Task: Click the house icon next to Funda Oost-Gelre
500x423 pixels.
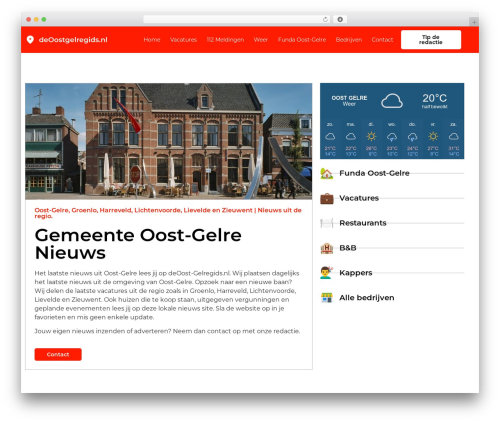Action: pos(327,173)
